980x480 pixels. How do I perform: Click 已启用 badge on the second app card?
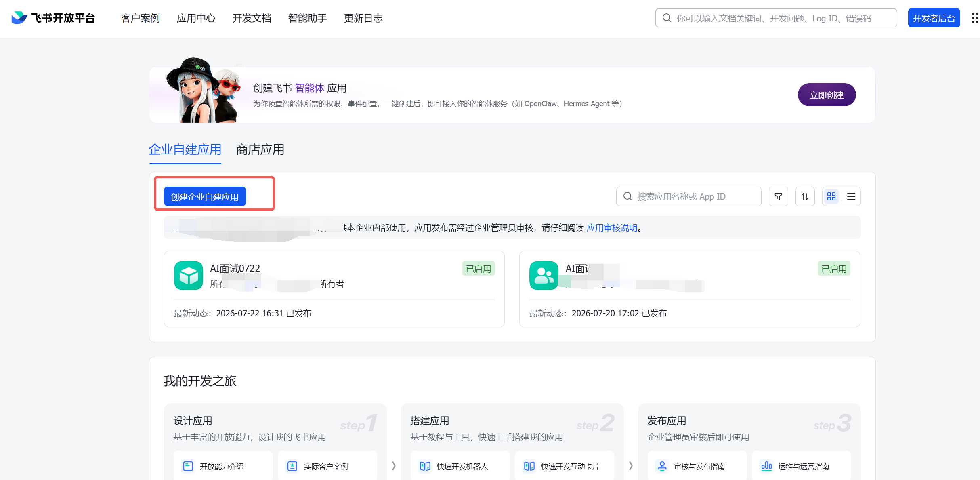pos(834,269)
